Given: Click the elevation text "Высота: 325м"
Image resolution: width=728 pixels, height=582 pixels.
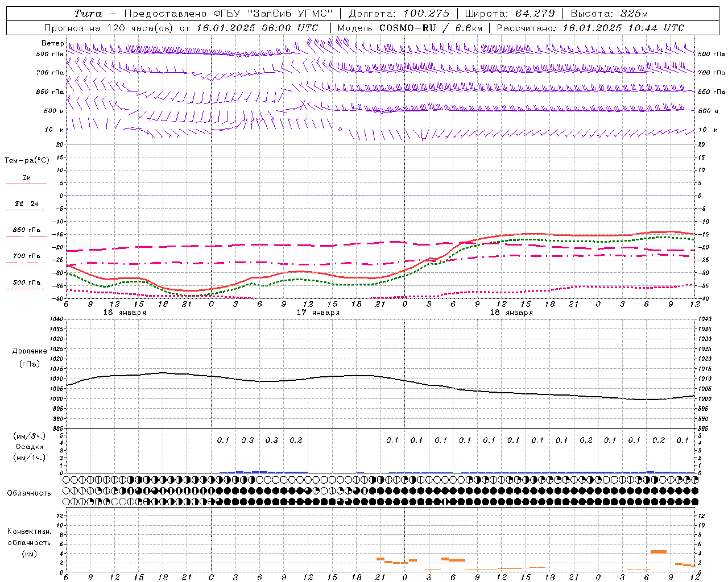Looking at the screenshot, I should [609, 14].
